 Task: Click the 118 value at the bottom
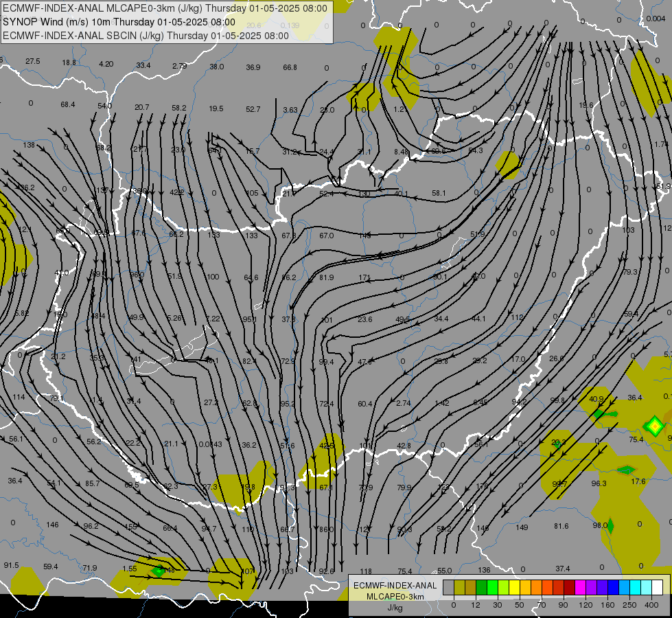click(366, 571)
